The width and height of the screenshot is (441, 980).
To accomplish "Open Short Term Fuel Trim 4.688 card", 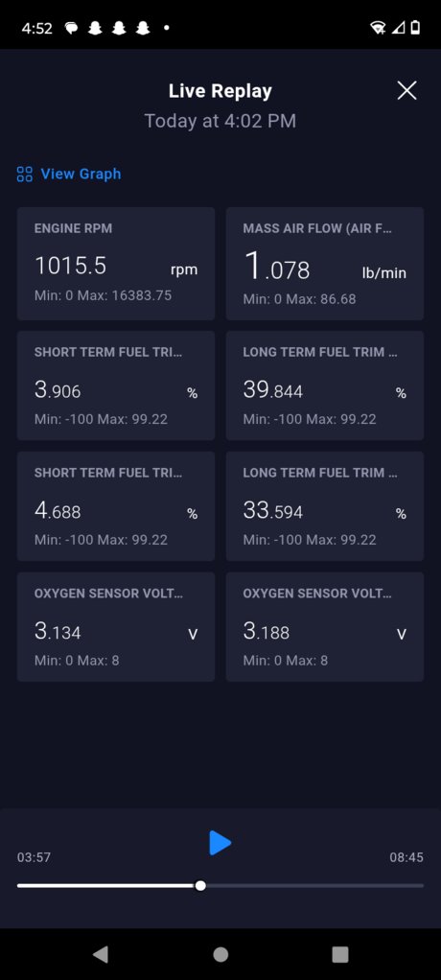I will [x=116, y=506].
